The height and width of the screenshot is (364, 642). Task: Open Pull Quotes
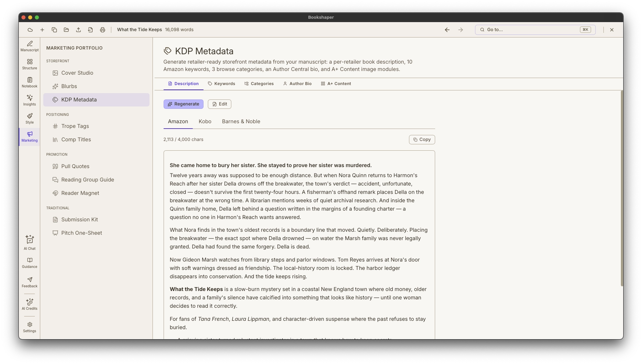[x=96, y=166]
